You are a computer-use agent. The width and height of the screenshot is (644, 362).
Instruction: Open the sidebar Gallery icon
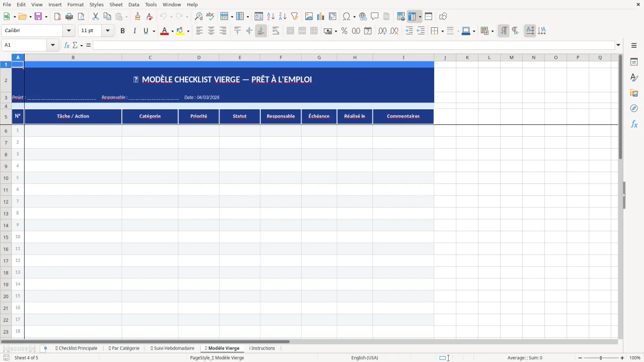(x=634, y=93)
